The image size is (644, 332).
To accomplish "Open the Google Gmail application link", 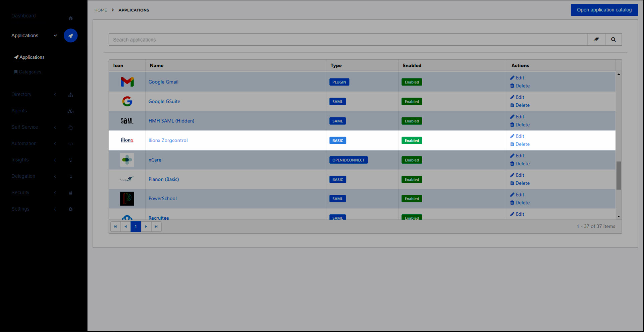I will click(163, 82).
